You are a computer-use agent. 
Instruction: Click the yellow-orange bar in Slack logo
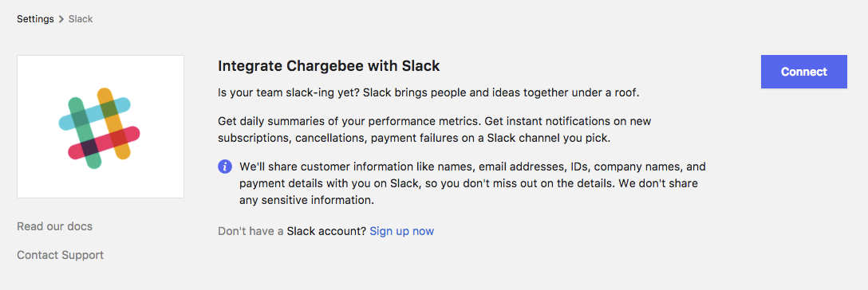point(113,123)
